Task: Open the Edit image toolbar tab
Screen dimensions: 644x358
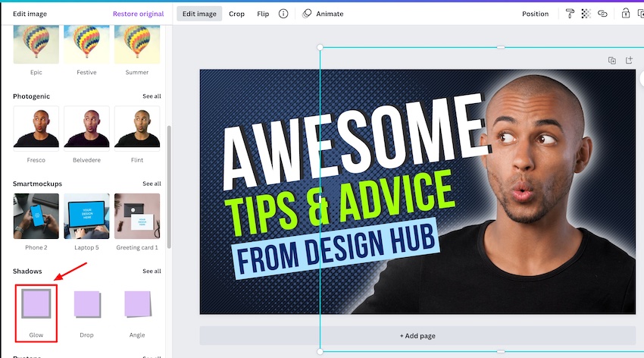Action: [199, 14]
